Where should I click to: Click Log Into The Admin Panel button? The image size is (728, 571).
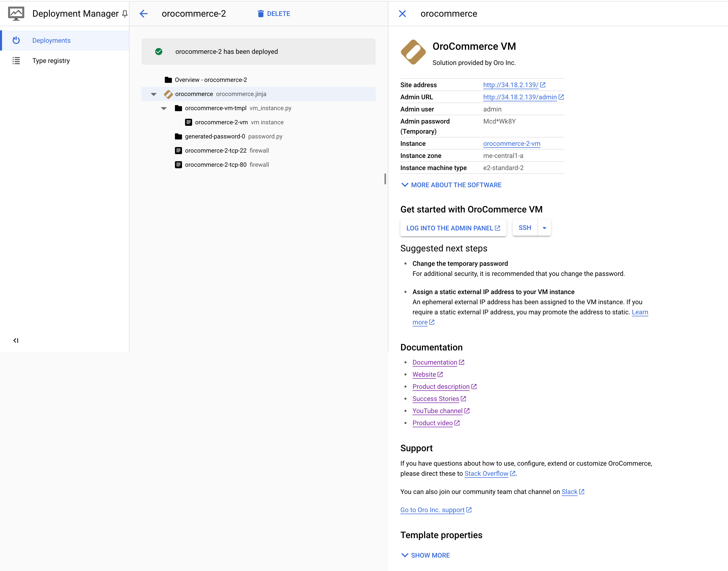click(x=453, y=228)
